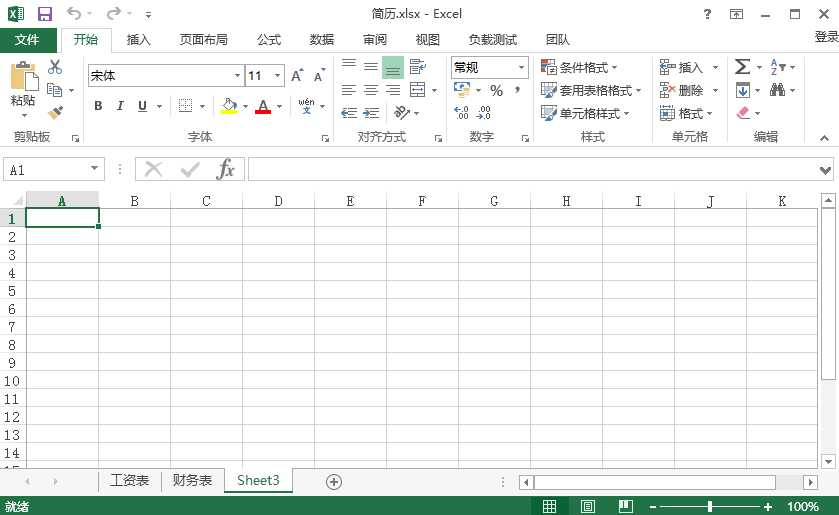Click font color red A

click(263, 106)
